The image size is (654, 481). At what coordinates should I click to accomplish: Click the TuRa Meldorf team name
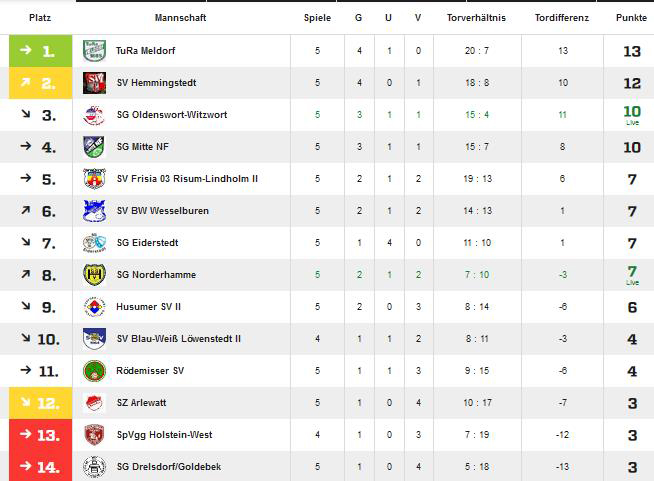(x=145, y=51)
